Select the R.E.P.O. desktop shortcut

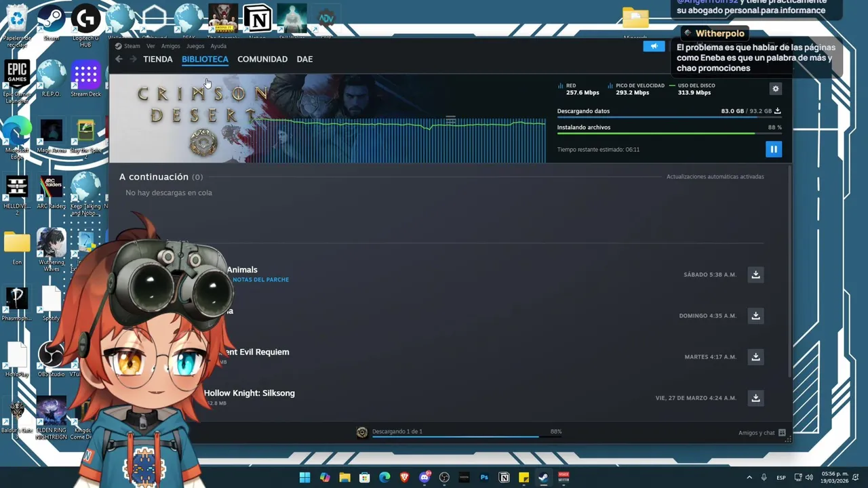[x=52, y=79]
